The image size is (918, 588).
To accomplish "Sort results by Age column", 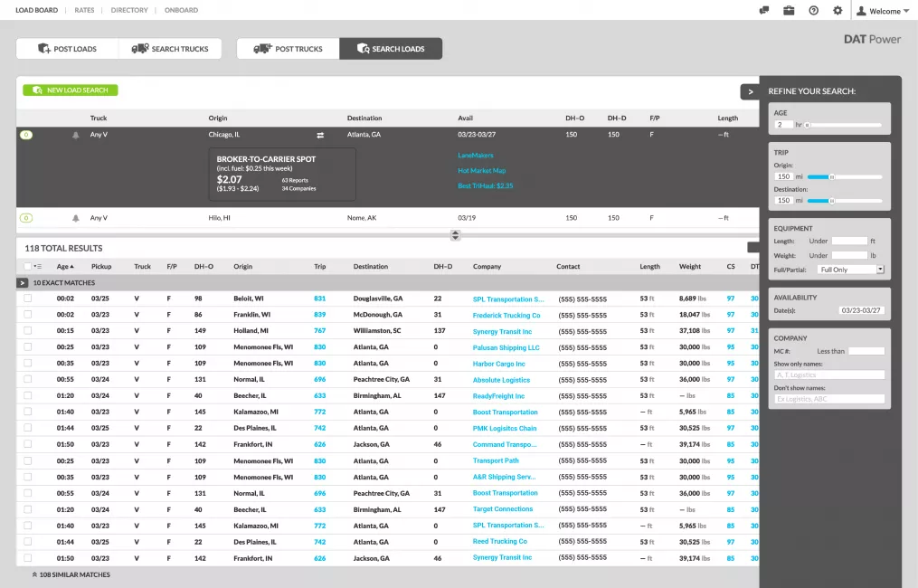I will tap(65, 267).
